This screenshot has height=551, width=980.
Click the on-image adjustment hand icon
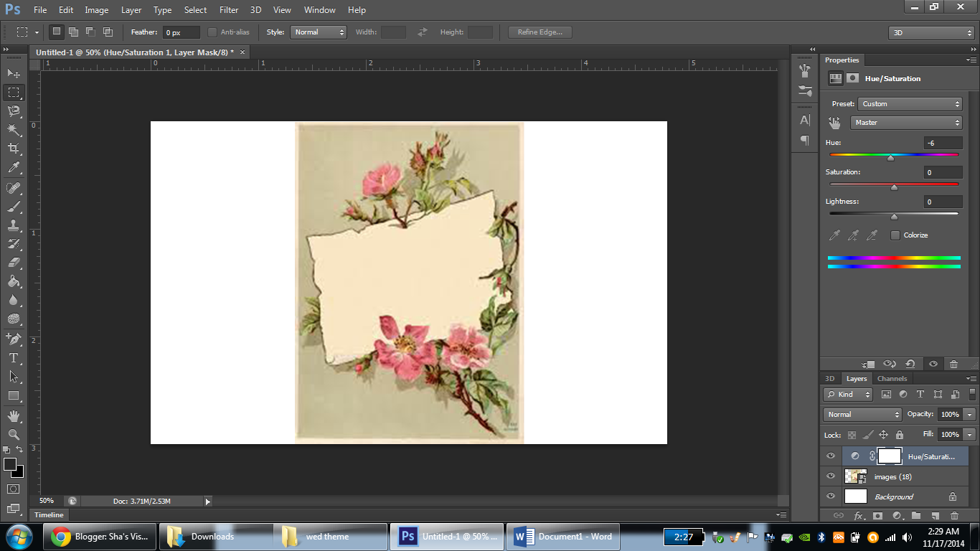coord(834,123)
